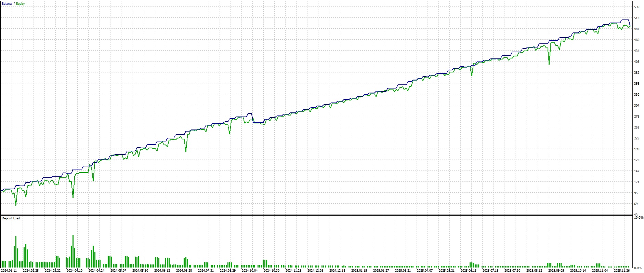Click the deep equity dip near 2025.09.05
The image size is (644, 273).
[x=549, y=64]
